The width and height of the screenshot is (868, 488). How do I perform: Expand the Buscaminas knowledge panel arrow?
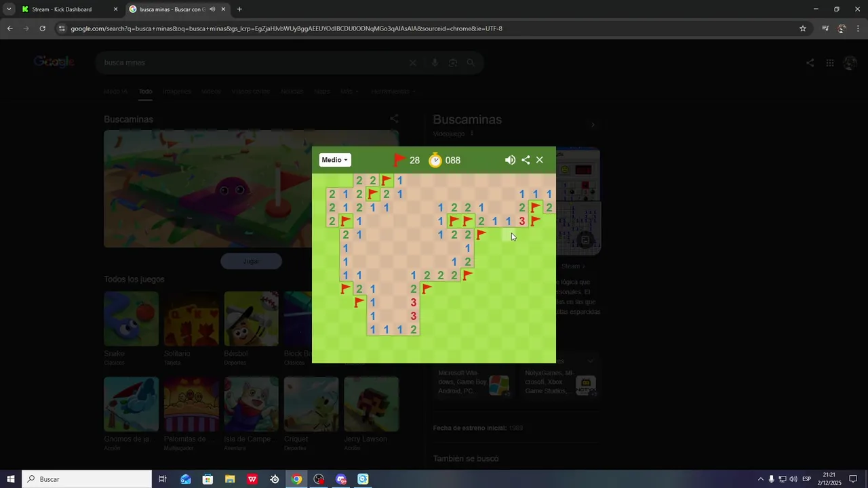[593, 125]
